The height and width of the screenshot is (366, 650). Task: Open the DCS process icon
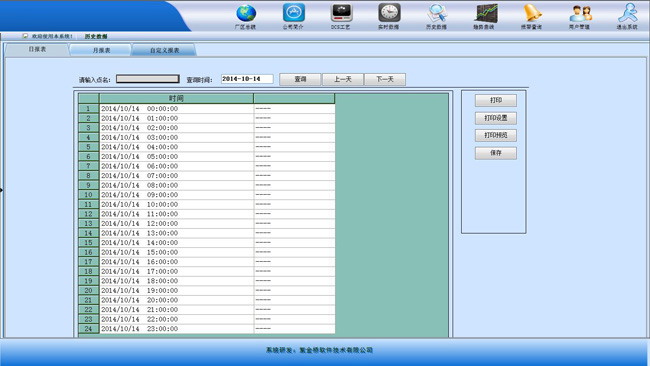pyautogui.click(x=342, y=13)
